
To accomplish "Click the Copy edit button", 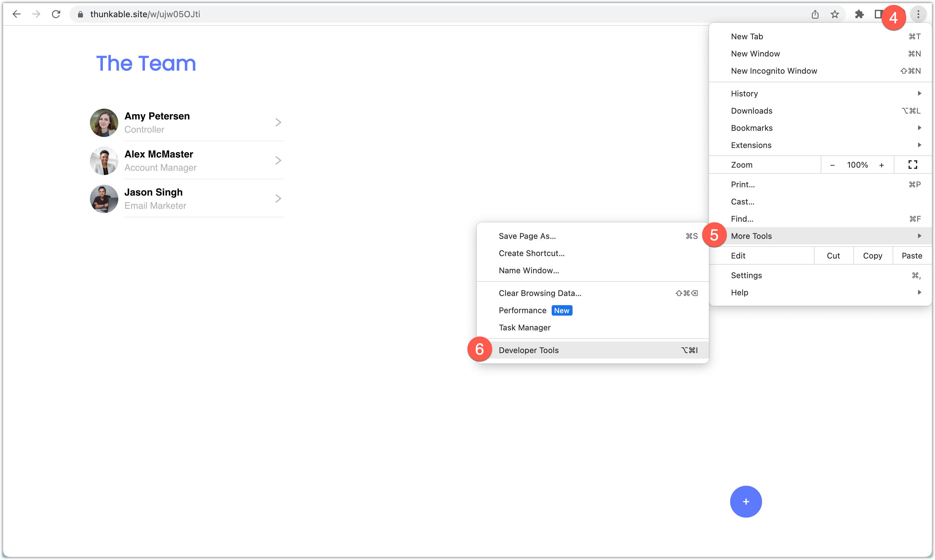I will pyautogui.click(x=872, y=256).
